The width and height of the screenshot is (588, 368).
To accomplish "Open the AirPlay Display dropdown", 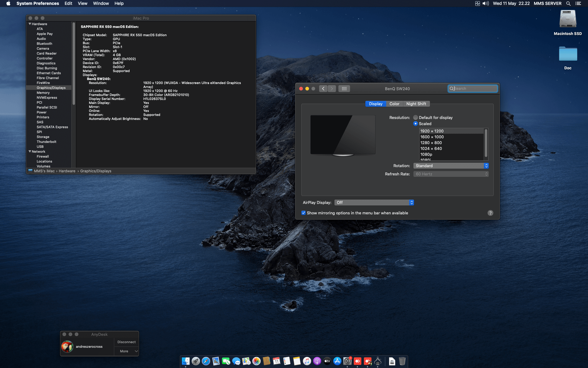I will coord(374,202).
